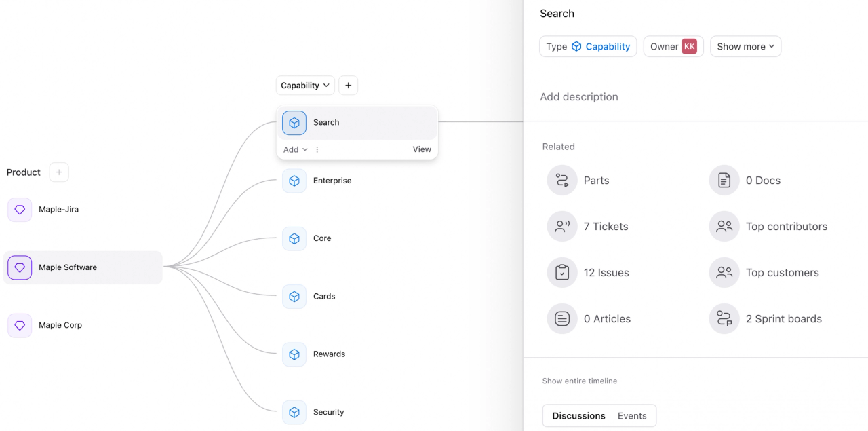Open the Parts related item icon

coord(561,180)
